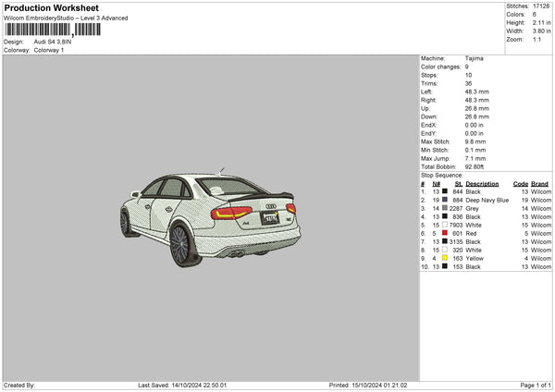Click stitches count '17128'

point(541,6)
